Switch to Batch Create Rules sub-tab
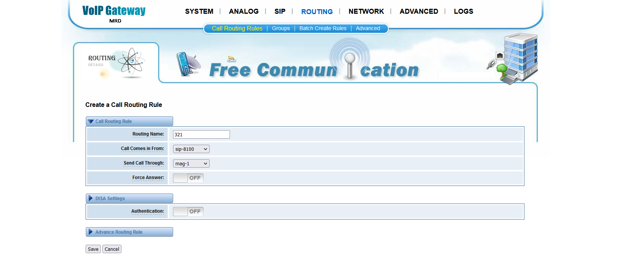This screenshot has height=273, width=644. (x=323, y=28)
